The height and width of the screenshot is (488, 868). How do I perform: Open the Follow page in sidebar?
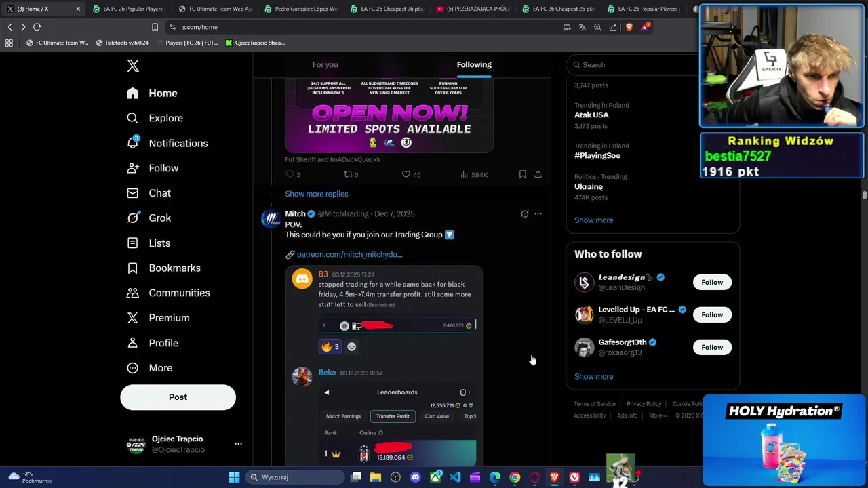point(153,168)
